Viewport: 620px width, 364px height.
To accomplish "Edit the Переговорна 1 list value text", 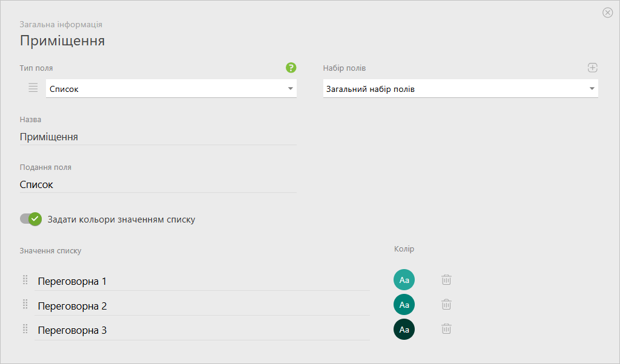I will coord(202,282).
